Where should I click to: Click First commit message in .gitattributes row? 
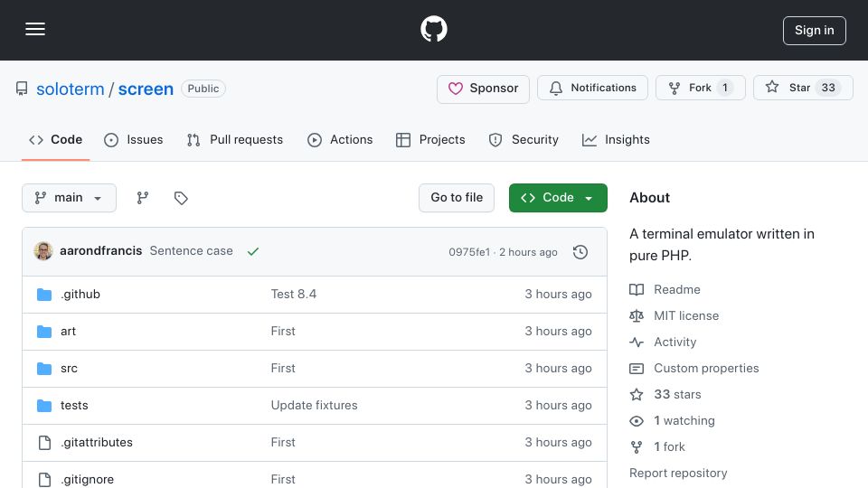(x=283, y=443)
